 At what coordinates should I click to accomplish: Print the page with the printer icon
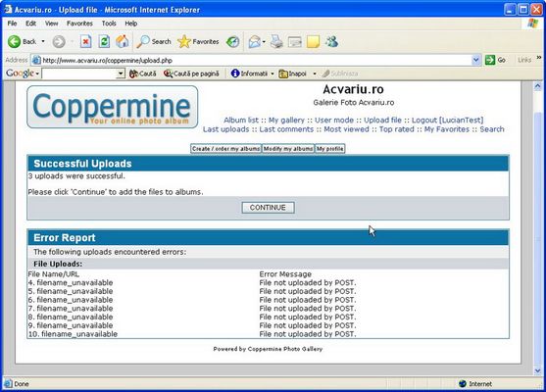pyautogui.click(x=276, y=42)
